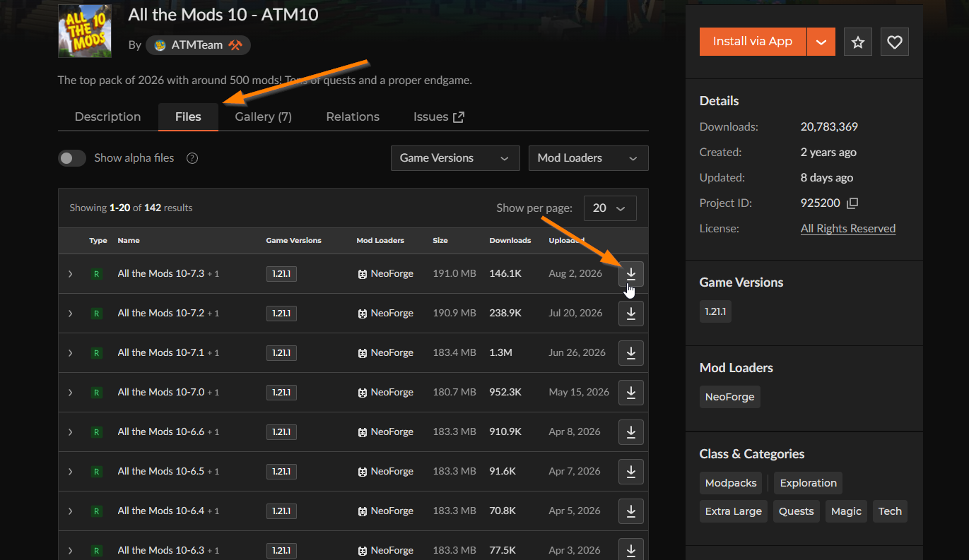Click the 1.3M downloads value
Image resolution: width=969 pixels, height=560 pixels.
pyautogui.click(x=501, y=352)
